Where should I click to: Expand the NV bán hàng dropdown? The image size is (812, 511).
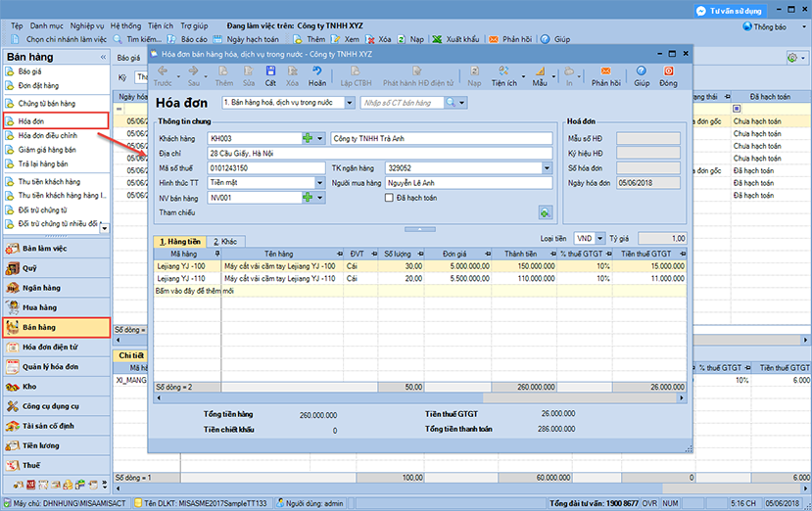pyautogui.click(x=320, y=198)
